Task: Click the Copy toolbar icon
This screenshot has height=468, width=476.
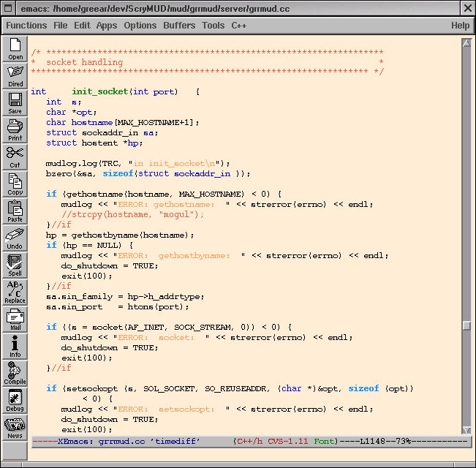Action: 15,183
